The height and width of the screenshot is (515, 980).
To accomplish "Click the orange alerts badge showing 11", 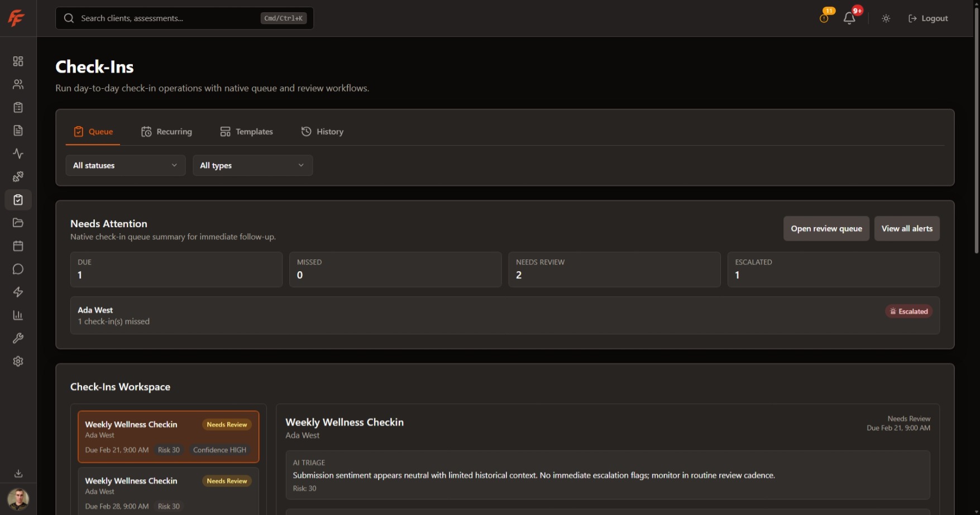I will coord(828,11).
